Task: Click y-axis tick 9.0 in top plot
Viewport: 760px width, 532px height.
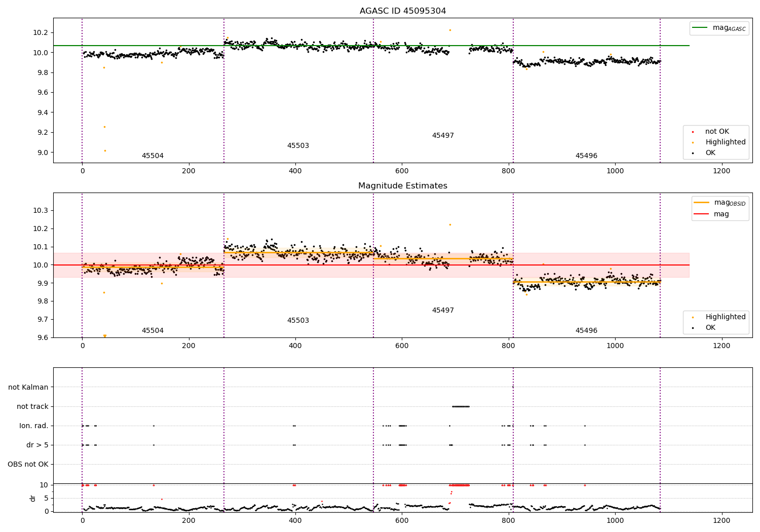Action: point(42,153)
